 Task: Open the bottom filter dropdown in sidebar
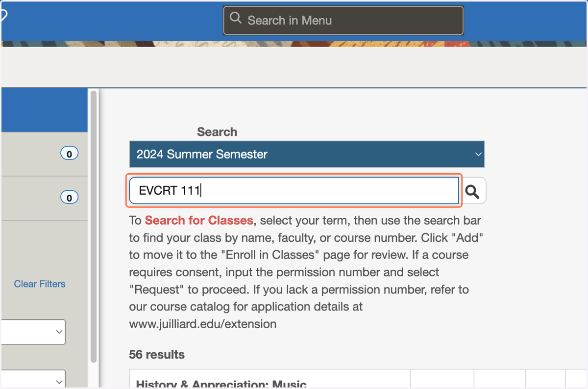coord(33,380)
